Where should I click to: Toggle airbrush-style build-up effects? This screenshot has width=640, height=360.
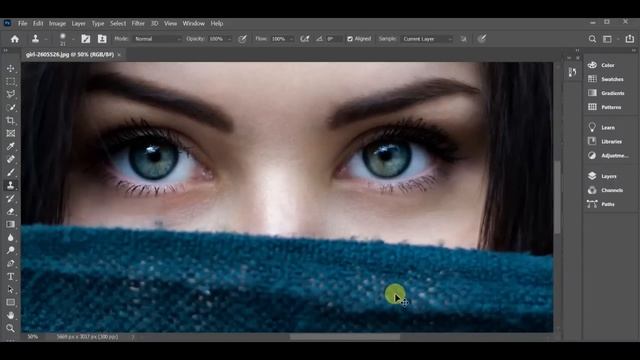304,39
